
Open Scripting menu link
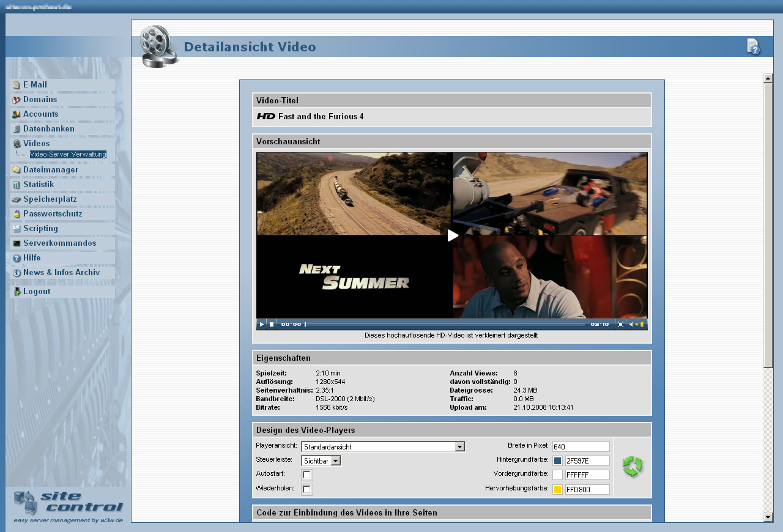coord(40,229)
